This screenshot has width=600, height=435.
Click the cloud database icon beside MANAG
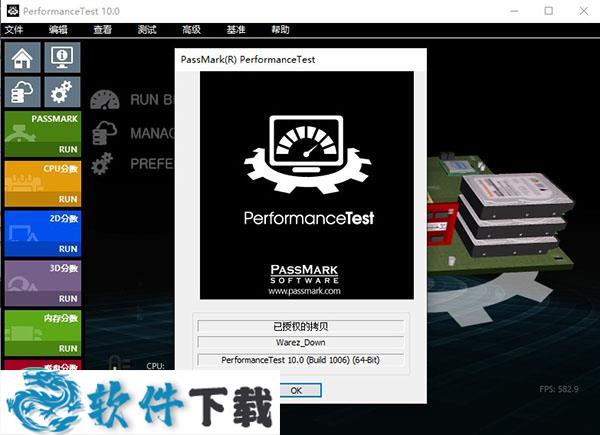click(x=104, y=133)
